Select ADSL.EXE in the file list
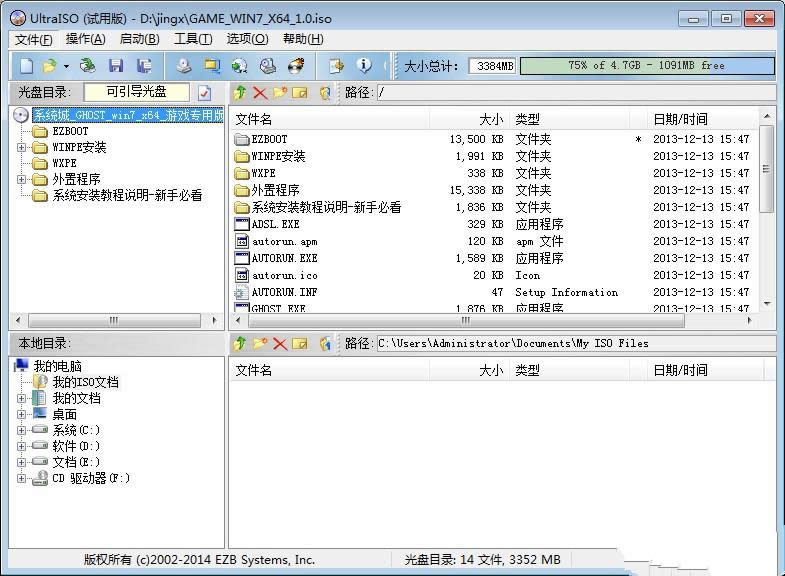This screenshot has width=785, height=576. point(275,224)
